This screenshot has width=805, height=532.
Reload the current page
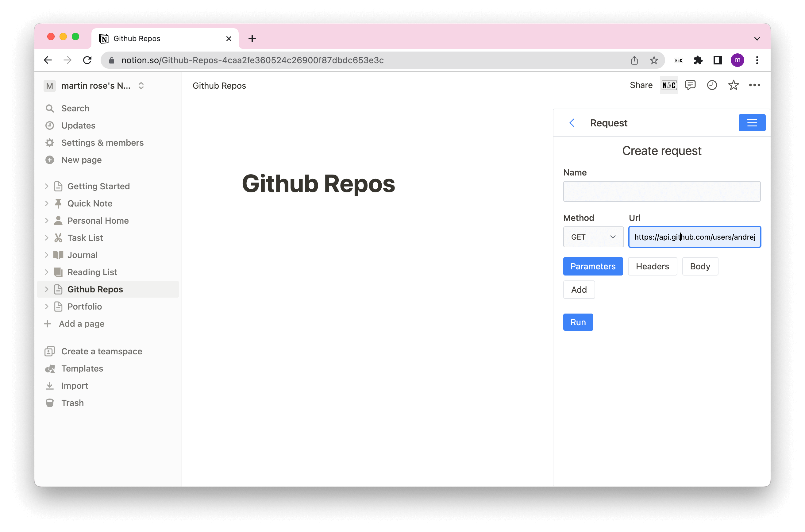[x=87, y=60]
